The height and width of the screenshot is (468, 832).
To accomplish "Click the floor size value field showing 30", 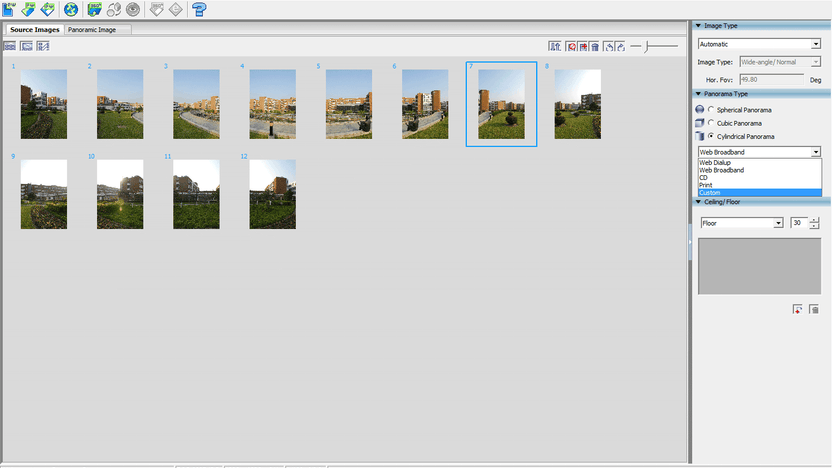I will pyautogui.click(x=799, y=223).
